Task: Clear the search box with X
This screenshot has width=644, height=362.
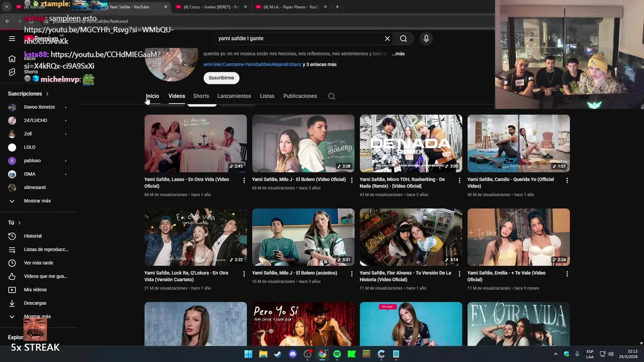Action: [387, 38]
